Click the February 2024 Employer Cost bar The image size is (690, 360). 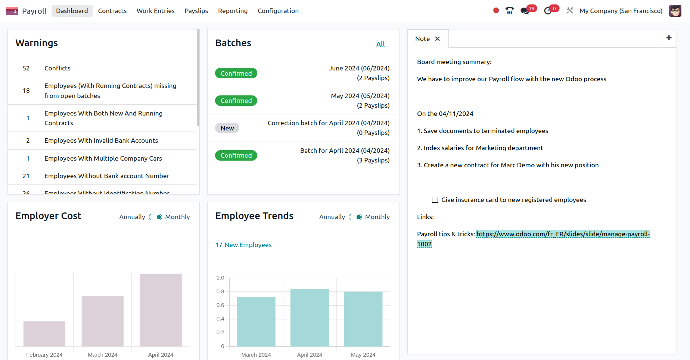coord(44,334)
